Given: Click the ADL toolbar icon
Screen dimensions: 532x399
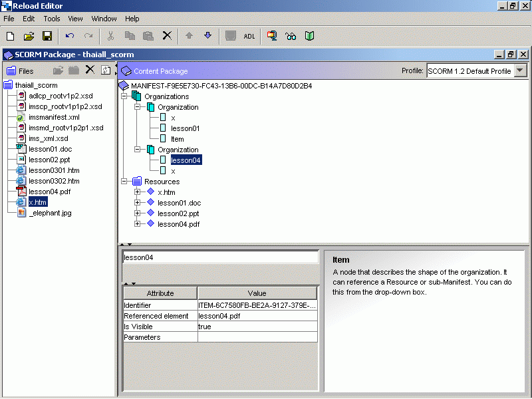Looking at the screenshot, I should (249, 37).
